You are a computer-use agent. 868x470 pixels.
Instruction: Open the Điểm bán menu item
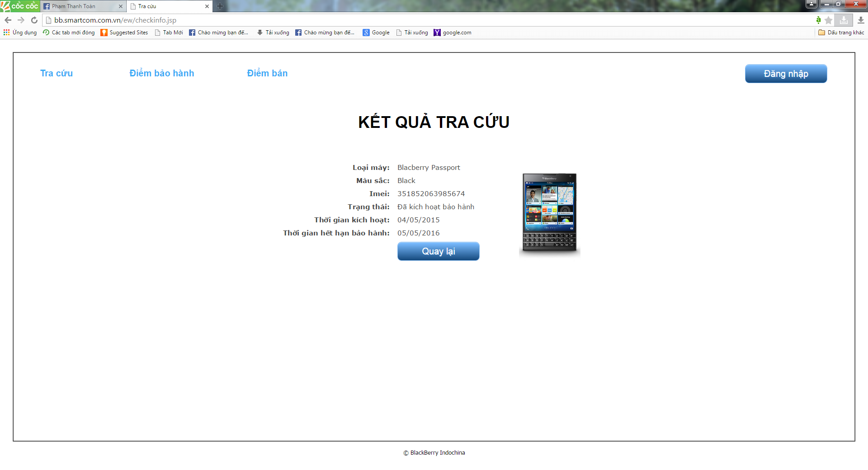(x=267, y=73)
